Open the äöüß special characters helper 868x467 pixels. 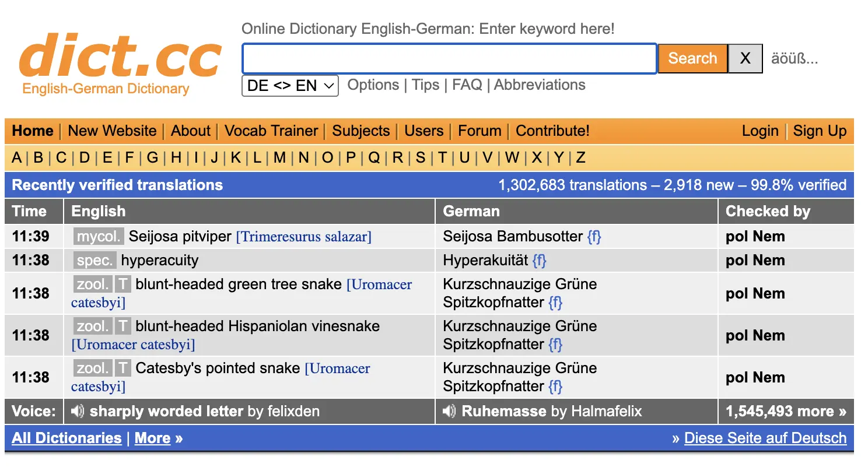795,58
